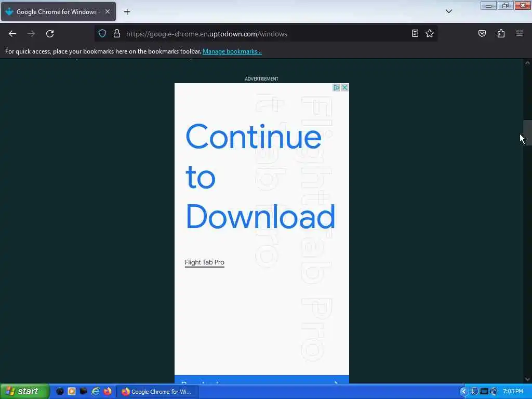Image resolution: width=532 pixels, height=399 pixels.
Task: Launch the black box quick launch icon
Action: point(84,391)
